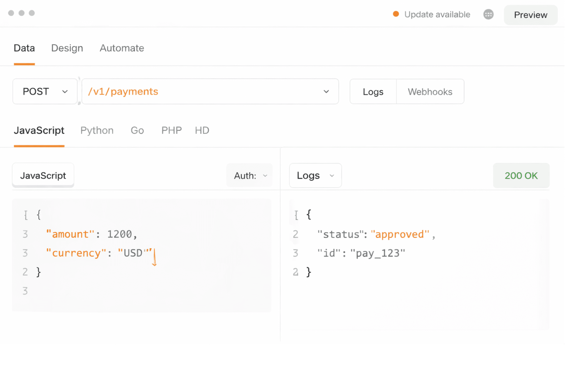Click the orange update status dot
Image resolution: width=565 pixels, height=392 pixels.
coord(396,14)
